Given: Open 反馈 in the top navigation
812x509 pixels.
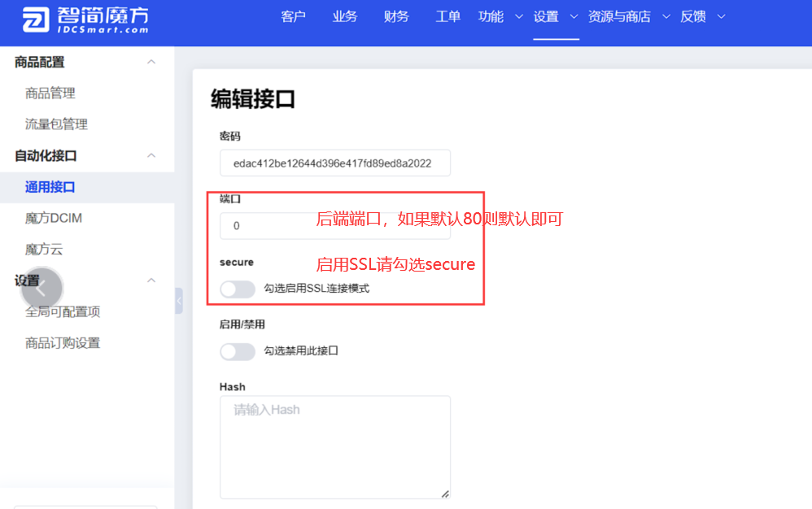Looking at the screenshot, I should (x=693, y=16).
